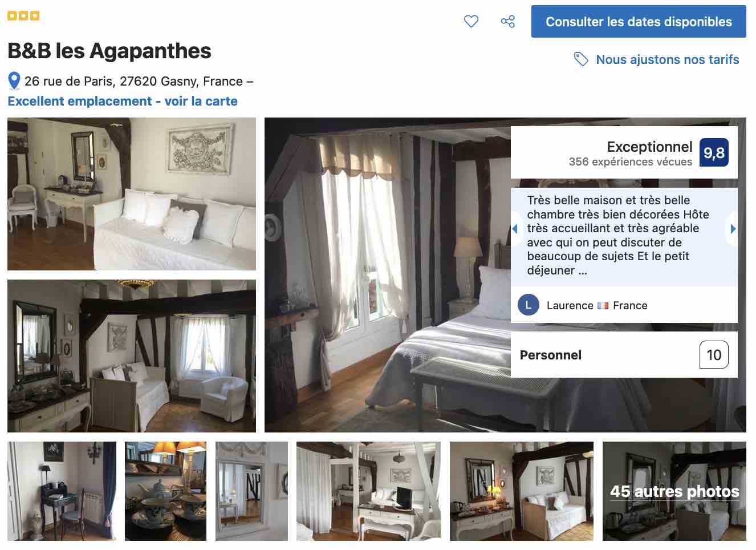The height and width of the screenshot is (550, 756).
Task: Click Laurence's reviewer avatar
Action: coord(529,305)
